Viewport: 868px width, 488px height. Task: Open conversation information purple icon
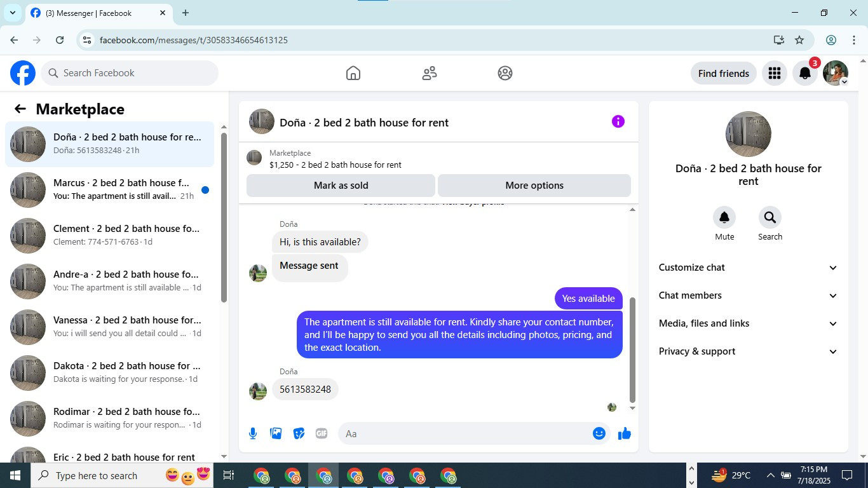click(x=618, y=121)
